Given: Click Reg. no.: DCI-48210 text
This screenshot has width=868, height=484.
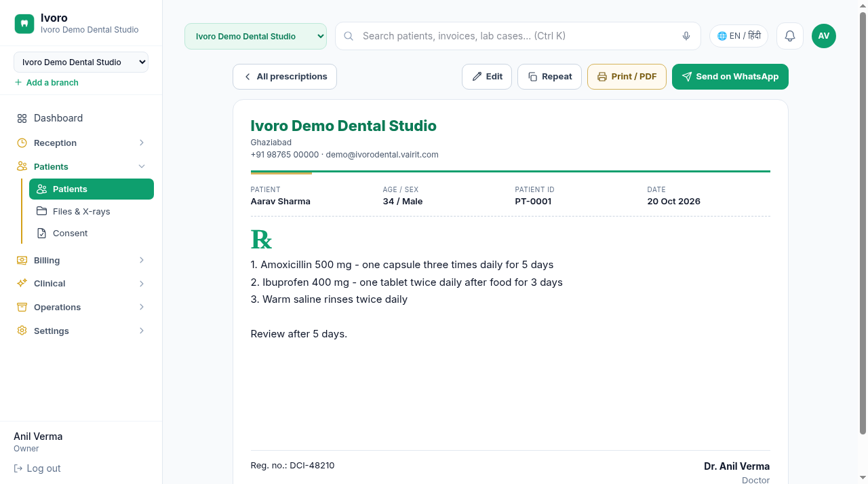Looking at the screenshot, I should (x=292, y=466).
